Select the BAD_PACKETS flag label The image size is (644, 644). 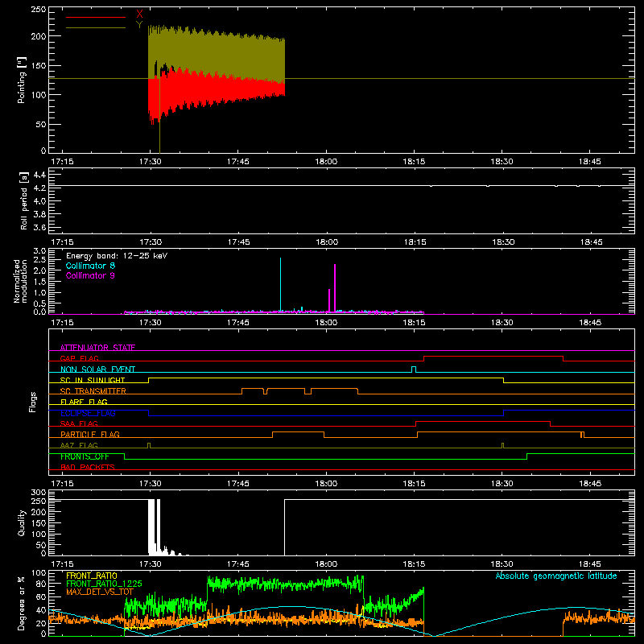click(88, 467)
